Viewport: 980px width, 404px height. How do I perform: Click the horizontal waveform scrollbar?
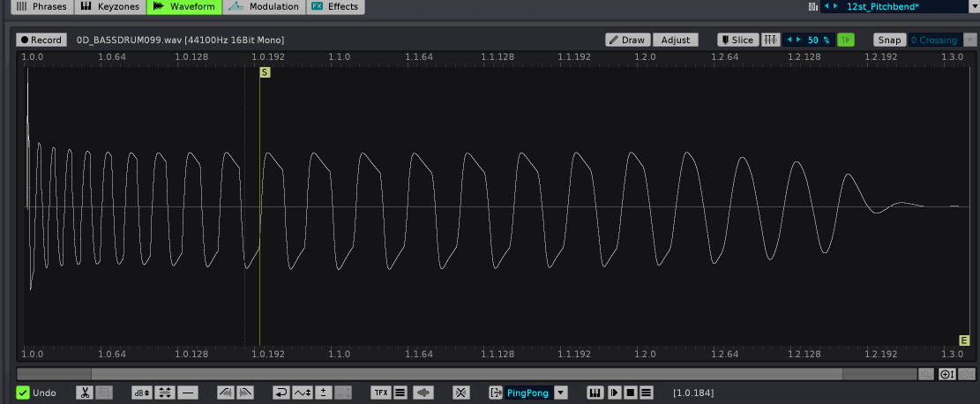point(468,374)
